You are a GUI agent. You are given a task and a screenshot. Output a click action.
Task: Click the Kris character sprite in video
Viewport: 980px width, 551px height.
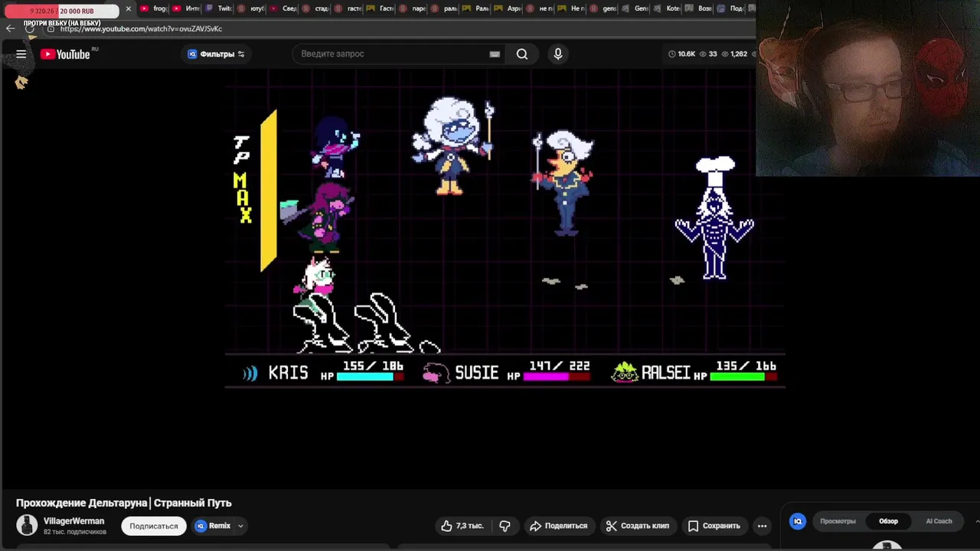(335, 147)
